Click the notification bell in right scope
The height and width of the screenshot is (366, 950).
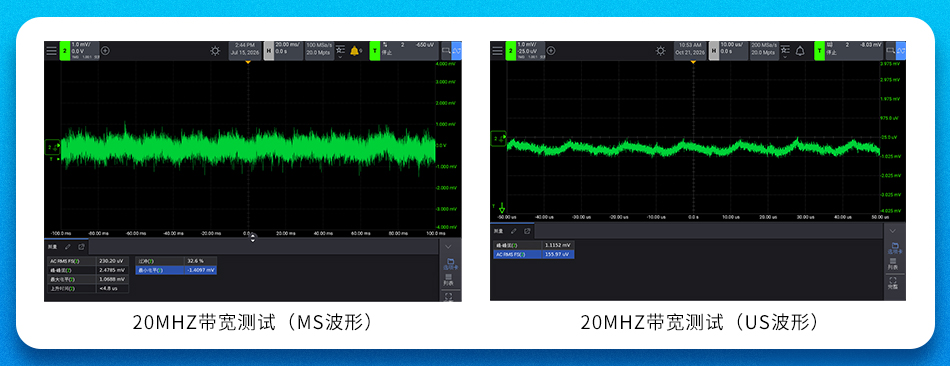point(800,51)
